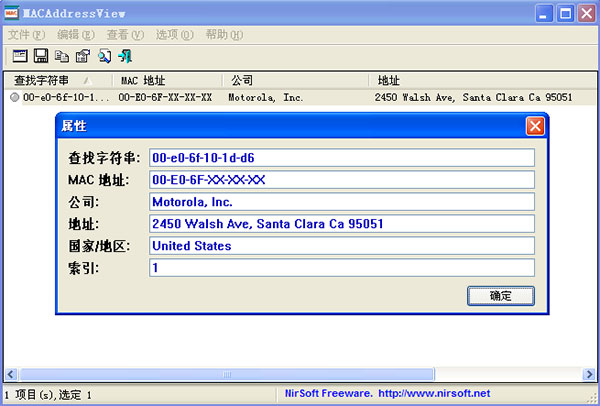600x406 pixels.
Task: Click the scrollbar right arrow
Action: [589, 374]
